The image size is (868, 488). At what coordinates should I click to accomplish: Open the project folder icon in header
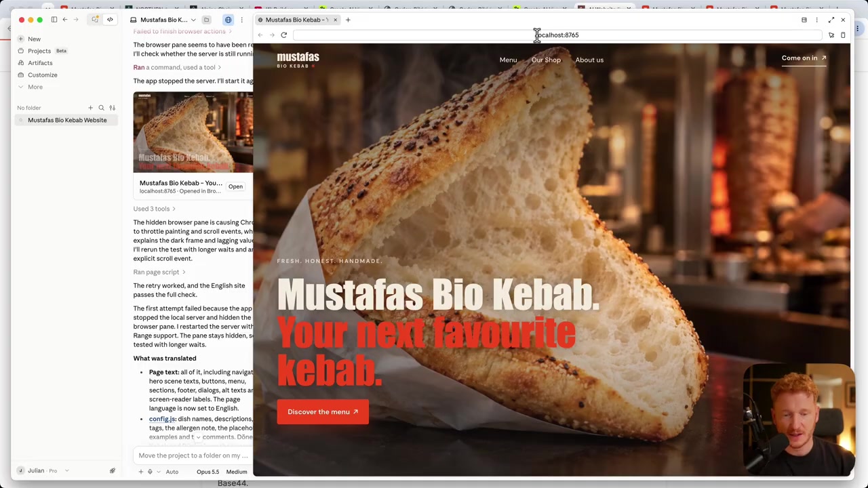pyautogui.click(x=207, y=20)
